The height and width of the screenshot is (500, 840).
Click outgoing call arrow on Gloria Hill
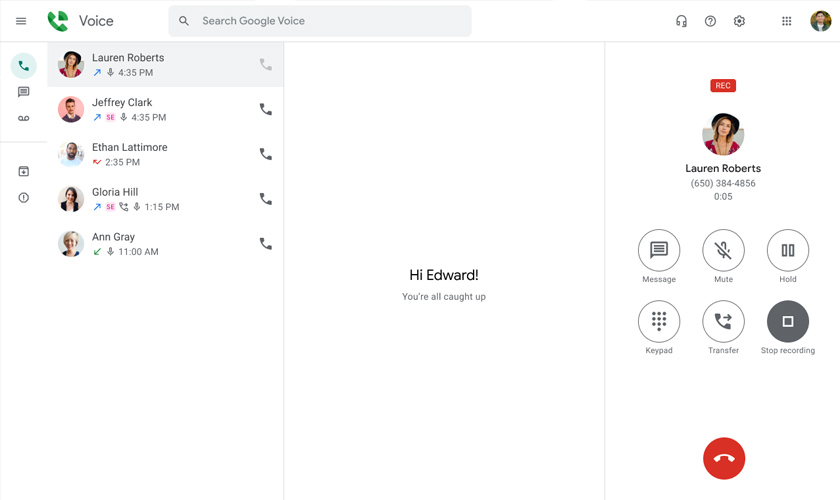click(97, 207)
